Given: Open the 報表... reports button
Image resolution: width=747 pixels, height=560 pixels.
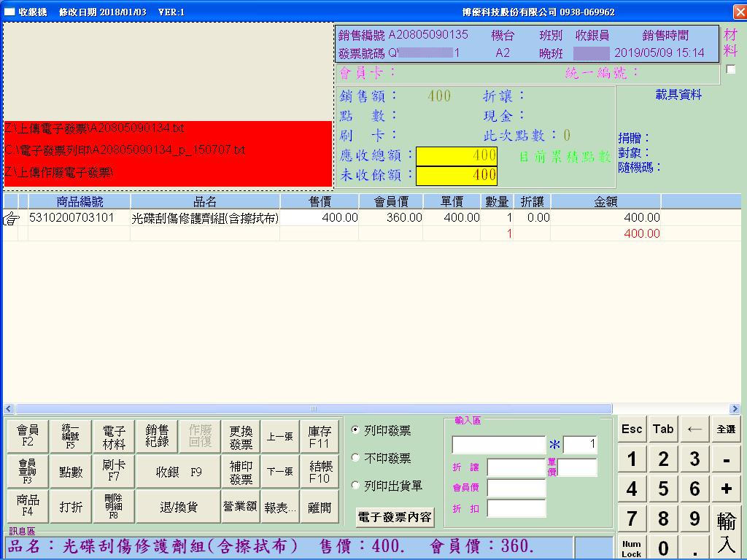Looking at the screenshot, I should pos(280,507).
